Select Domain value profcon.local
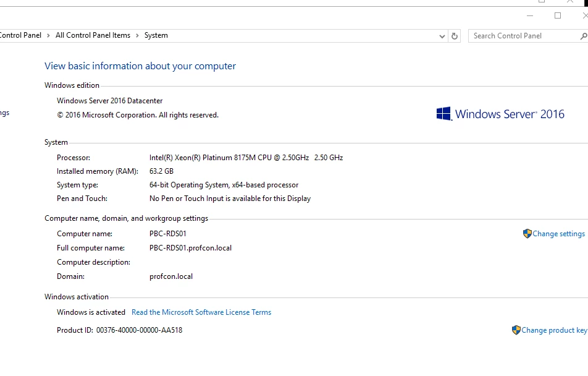 [x=171, y=276]
